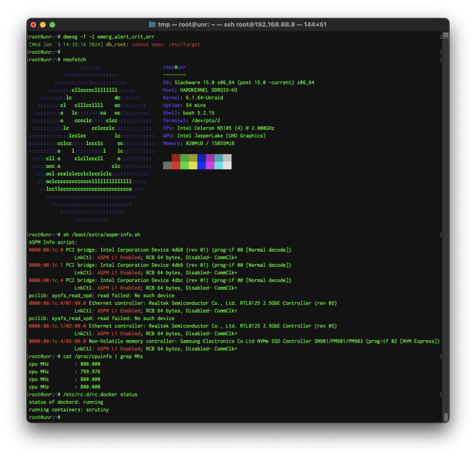
Task: Click the 'cat /proc/cpuinfo | grep MHz' command
Action: coord(103,356)
